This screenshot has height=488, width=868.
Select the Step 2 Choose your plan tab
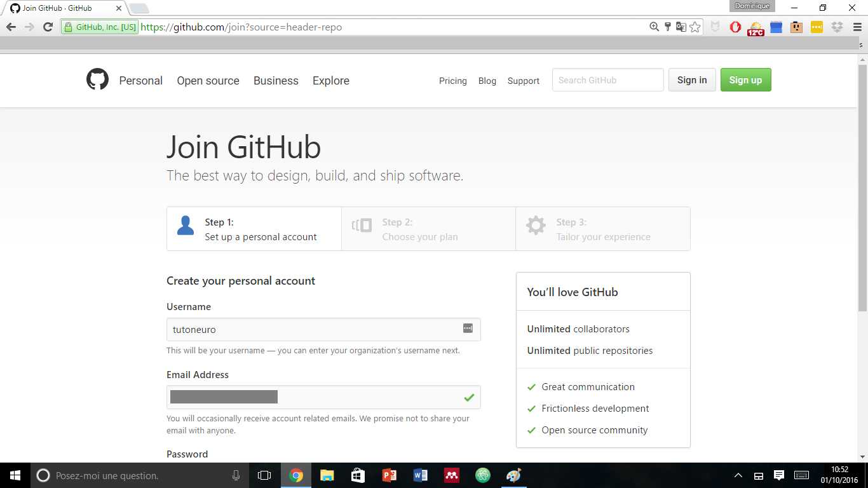429,229
